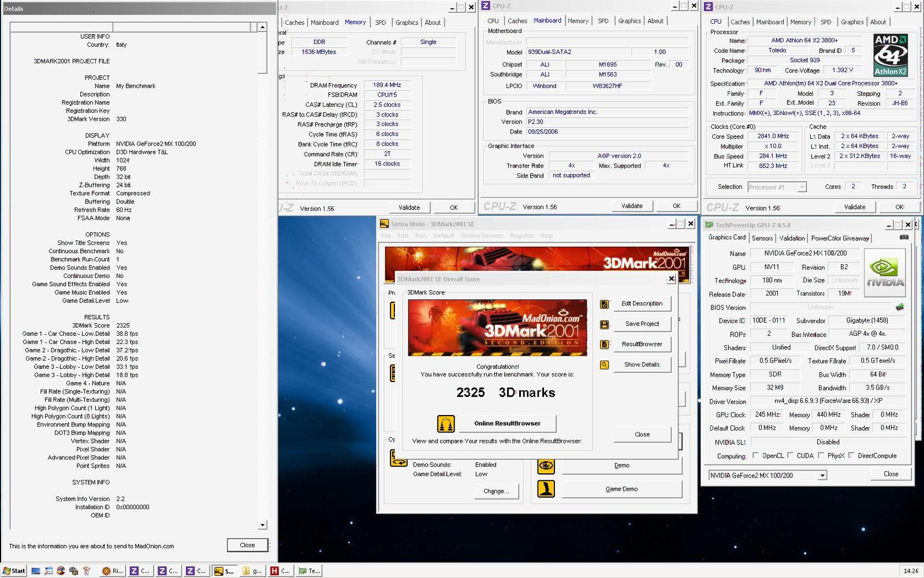
Task: Click the Game Demo button
Action: [x=621, y=489]
